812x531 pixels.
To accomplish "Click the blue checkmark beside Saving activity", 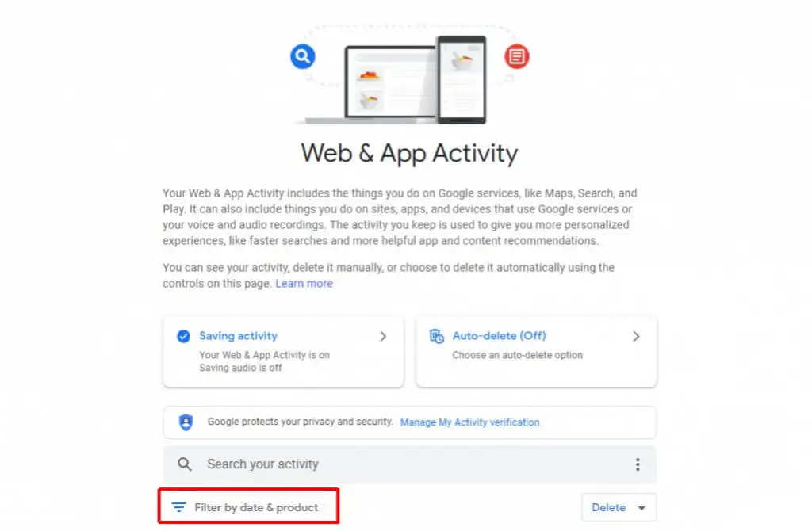I will [183, 336].
